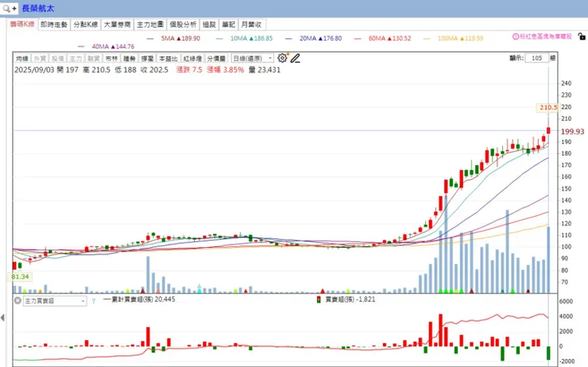Click the 5MA legend line swatch
Image resolution: width=588 pixels, height=367 pixels.
[x=151, y=39]
